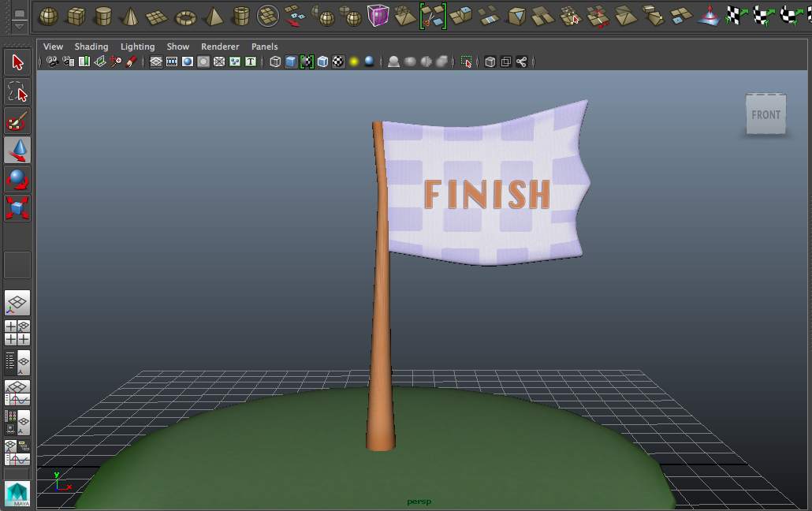Open the Shading menu
This screenshot has height=511, width=812.
coord(91,47)
